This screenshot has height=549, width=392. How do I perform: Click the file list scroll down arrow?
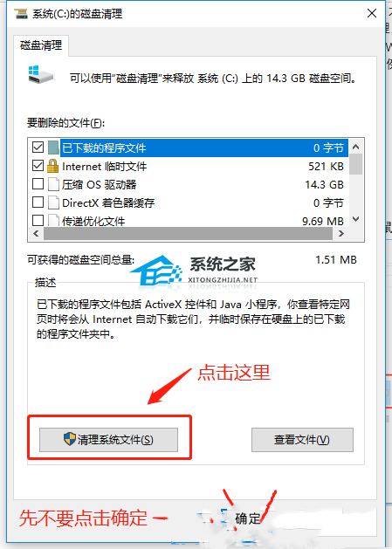pos(356,219)
